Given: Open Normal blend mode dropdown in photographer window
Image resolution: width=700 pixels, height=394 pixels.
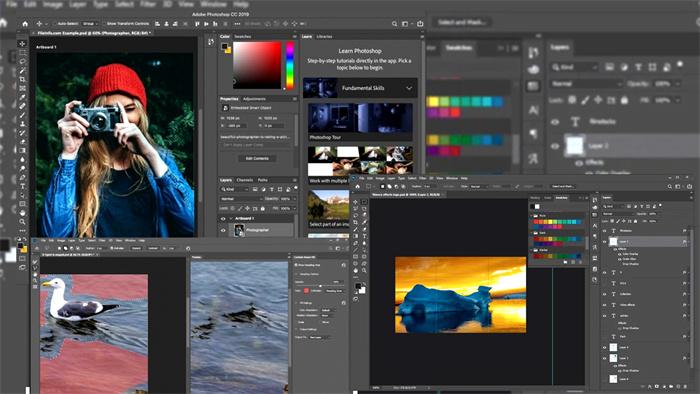Looking at the screenshot, I should pos(241,199).
